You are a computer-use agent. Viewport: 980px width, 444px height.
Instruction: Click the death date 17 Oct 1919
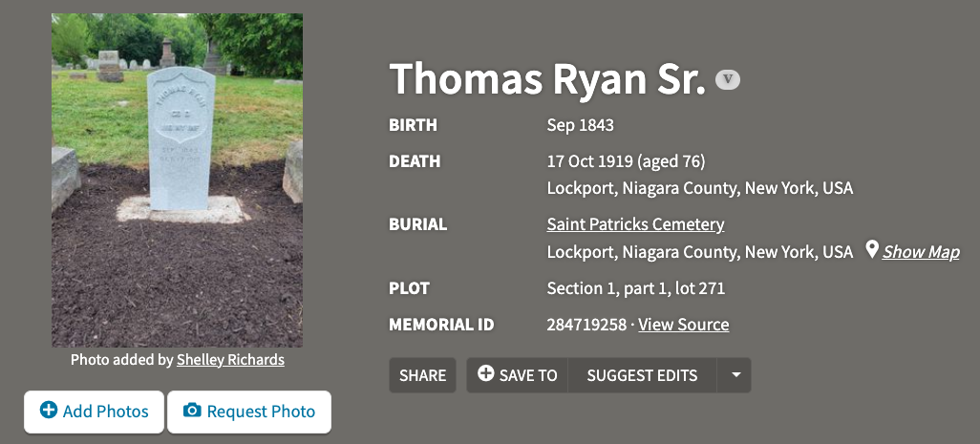point(589,161)
